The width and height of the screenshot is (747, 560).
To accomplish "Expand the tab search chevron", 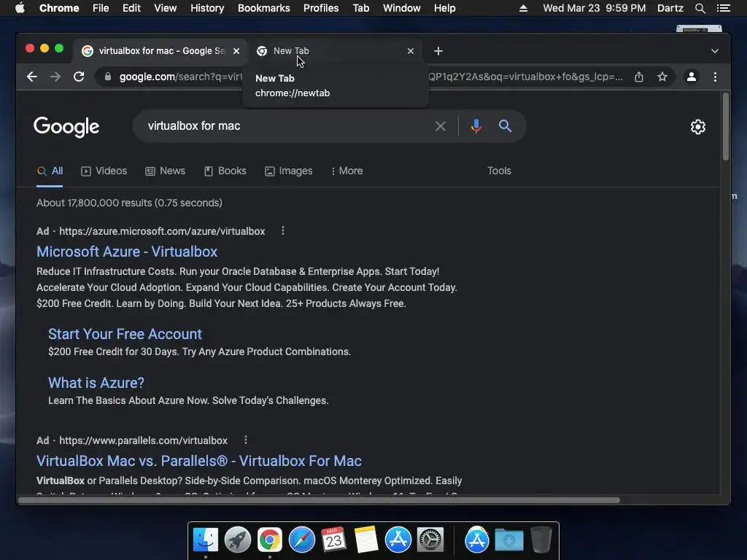I will [x=715, y=51].
